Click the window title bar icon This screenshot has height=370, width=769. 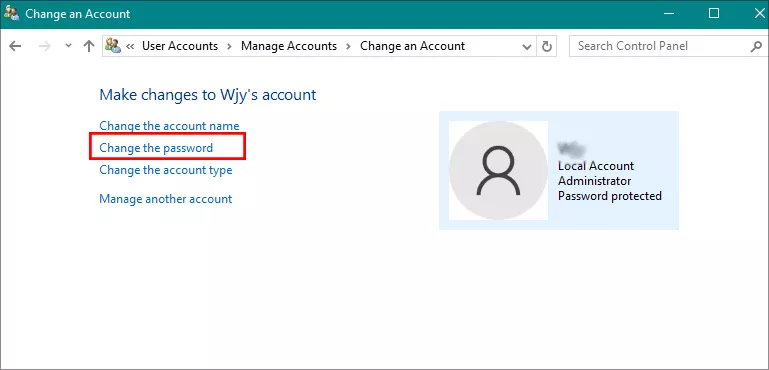(x=11, y=13)
